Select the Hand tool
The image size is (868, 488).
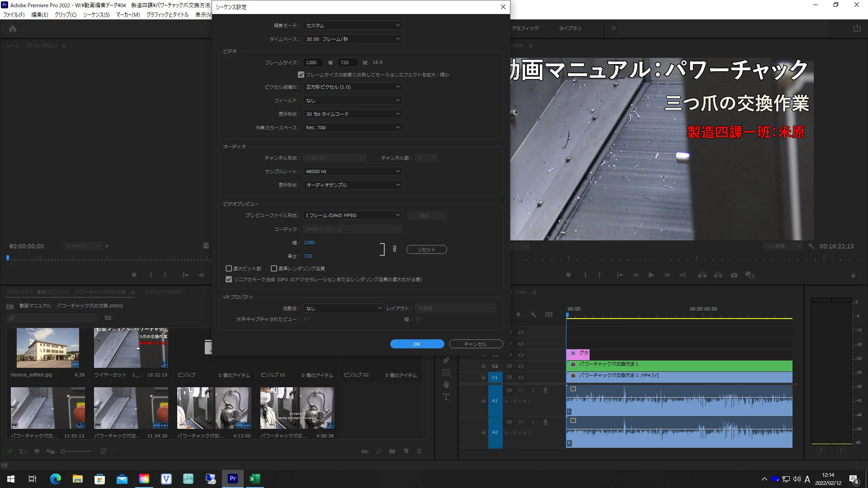click(x=446, y=385)
